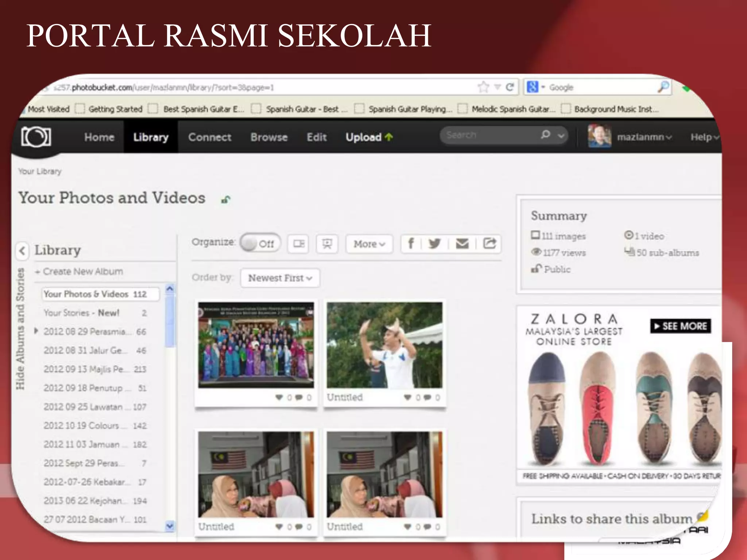This screenshot has width=747, height=560.
Task: Share the album by email icon
Action: (x=462, y=244)
